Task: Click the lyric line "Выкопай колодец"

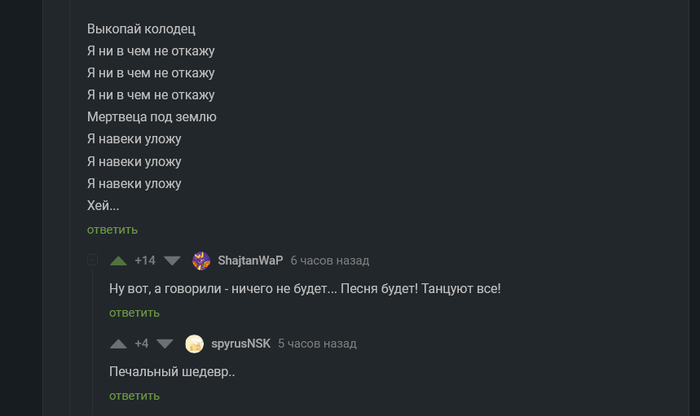Action: [134, 29]
